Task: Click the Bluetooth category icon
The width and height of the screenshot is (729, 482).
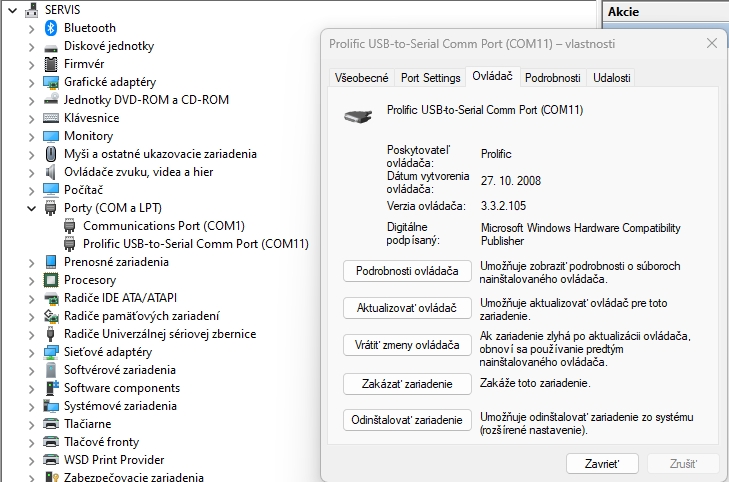Action: tap(51, 28)
